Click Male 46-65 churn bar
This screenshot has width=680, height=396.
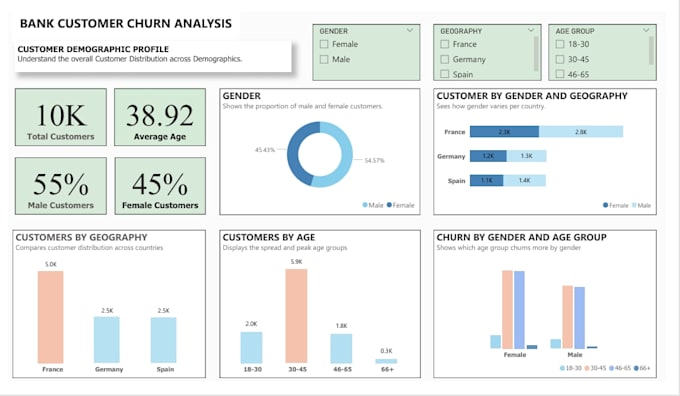coord(579,318)
